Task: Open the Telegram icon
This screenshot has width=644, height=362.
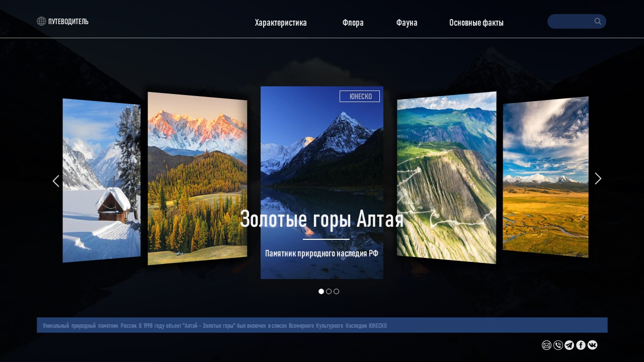Action: (569, 345)
